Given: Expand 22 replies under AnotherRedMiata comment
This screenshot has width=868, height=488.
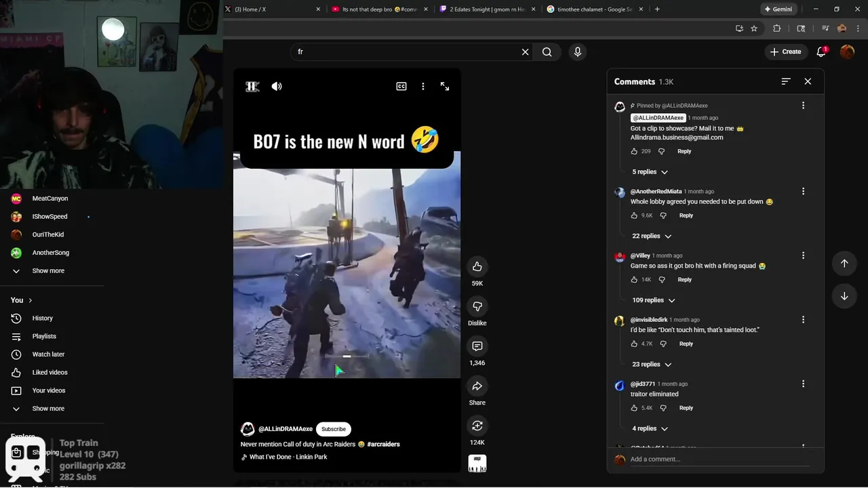Looking at the screenshot, I should coord(652,236).
